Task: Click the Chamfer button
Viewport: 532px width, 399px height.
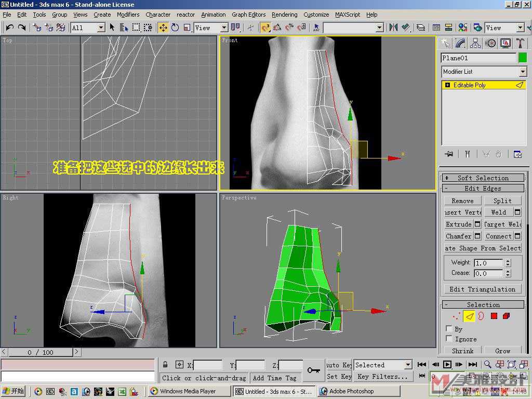Action: (x=459, y=236)
